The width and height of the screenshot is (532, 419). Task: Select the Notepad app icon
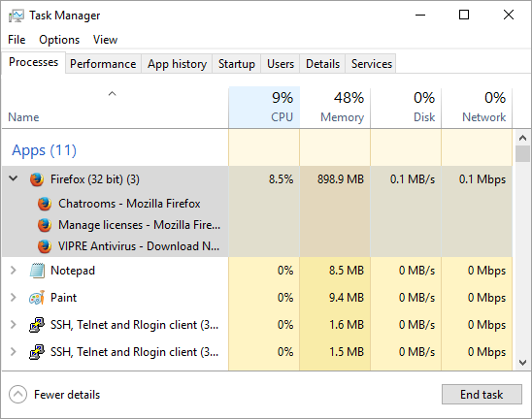point(37,271)
